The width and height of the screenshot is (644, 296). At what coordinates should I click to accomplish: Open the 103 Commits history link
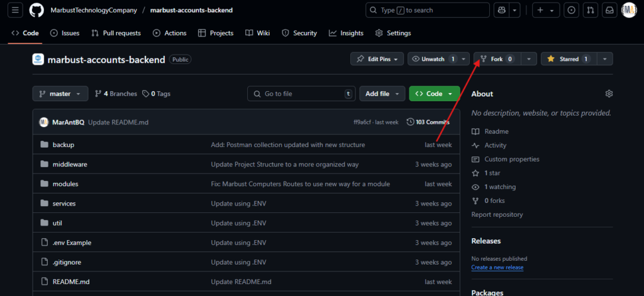[428, 122]
